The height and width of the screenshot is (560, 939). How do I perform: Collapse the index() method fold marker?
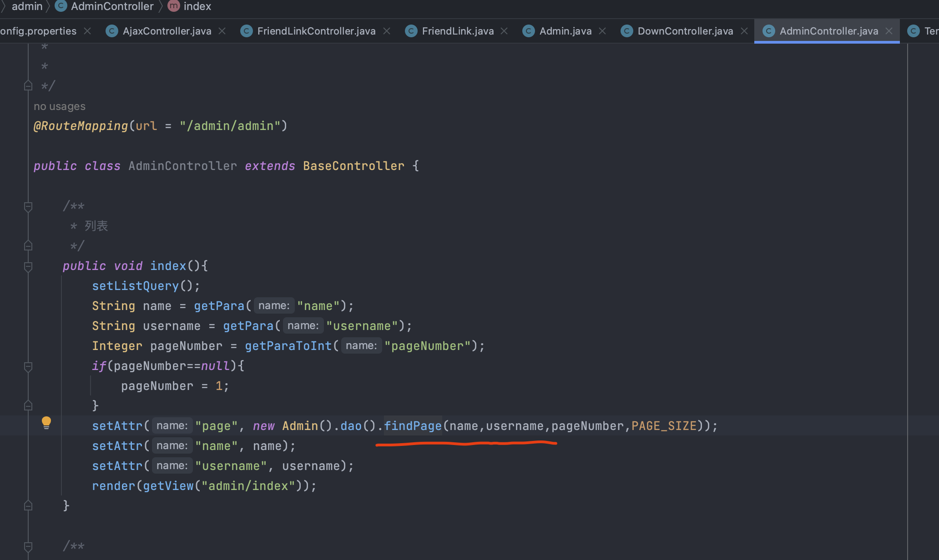(x=28, y=266)
